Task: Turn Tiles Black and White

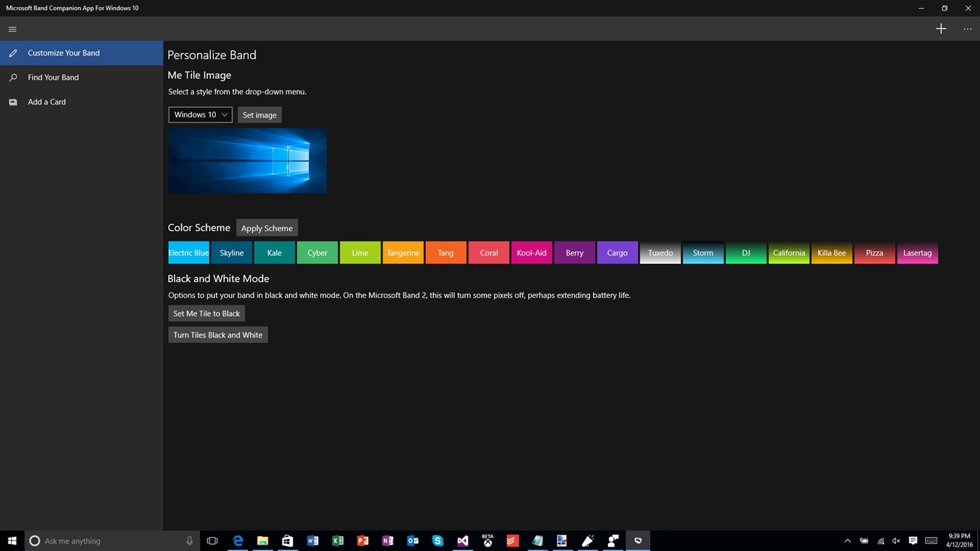Action: (x=217, y=335)
